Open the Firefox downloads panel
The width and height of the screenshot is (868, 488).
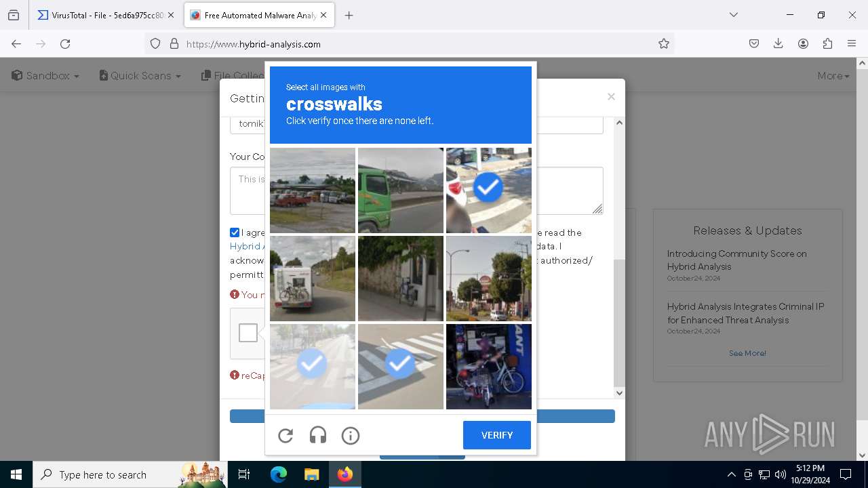tap(778, 44)
